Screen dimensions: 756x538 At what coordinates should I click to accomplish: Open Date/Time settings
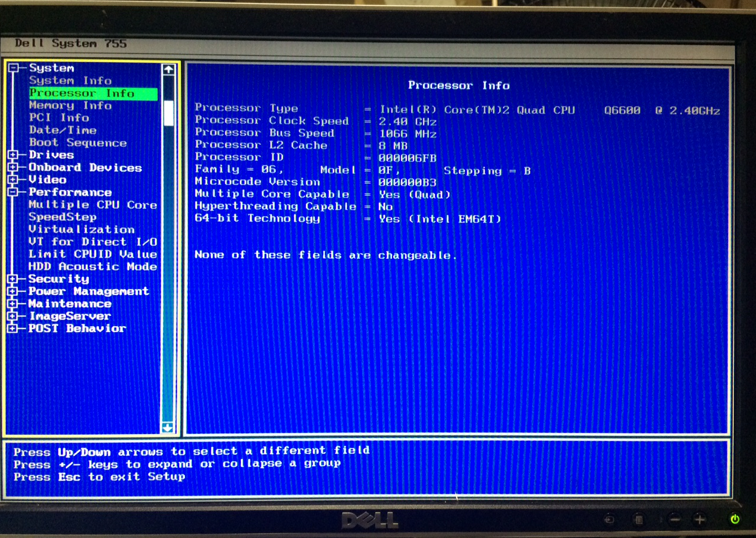coord(62,130)
